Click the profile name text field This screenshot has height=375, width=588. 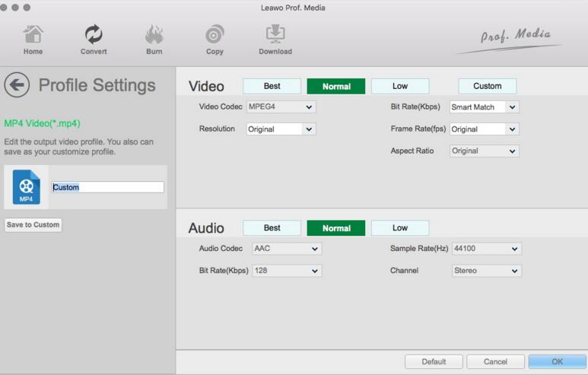point(107,187)
